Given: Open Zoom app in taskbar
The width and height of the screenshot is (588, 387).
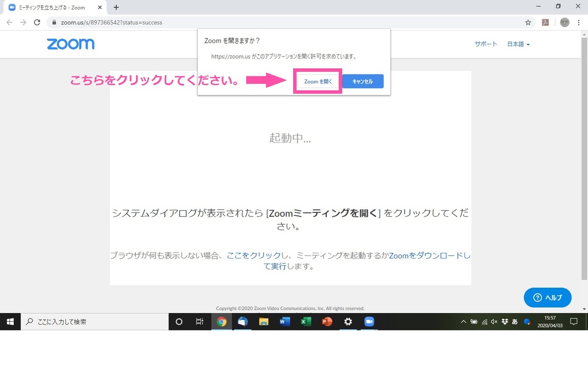Looking at the screenshot, I should pos(369,322).
